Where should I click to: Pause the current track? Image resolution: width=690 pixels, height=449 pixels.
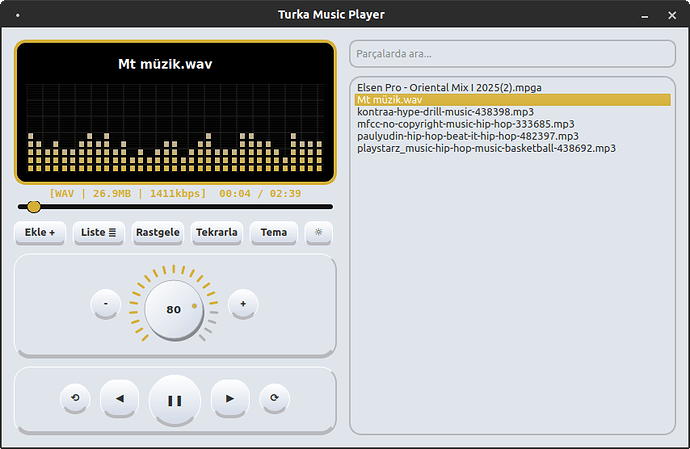click(x=175, y=400)
